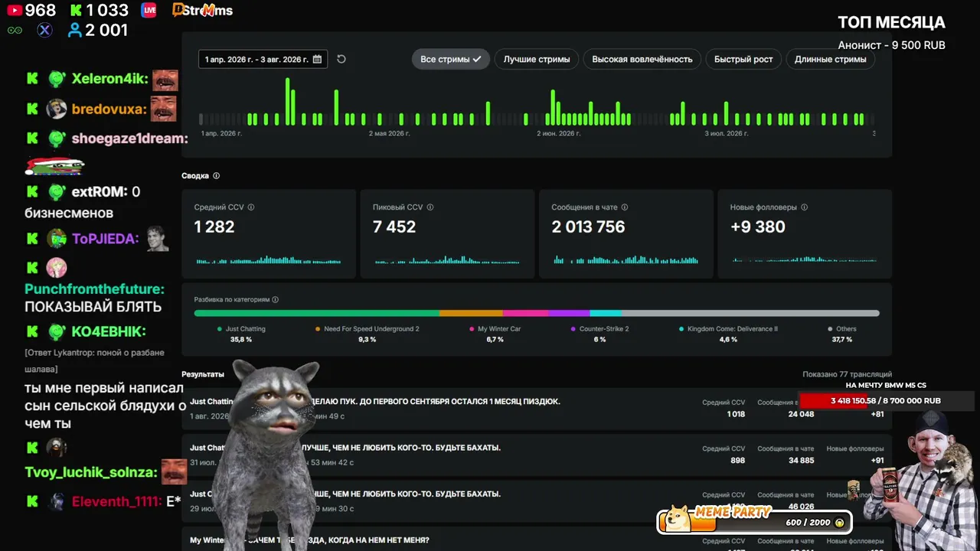The height and width of the screenshot is (551, 980).
Task: Click the Kick badge before Eleventh_1111
Action: [32, 501]
